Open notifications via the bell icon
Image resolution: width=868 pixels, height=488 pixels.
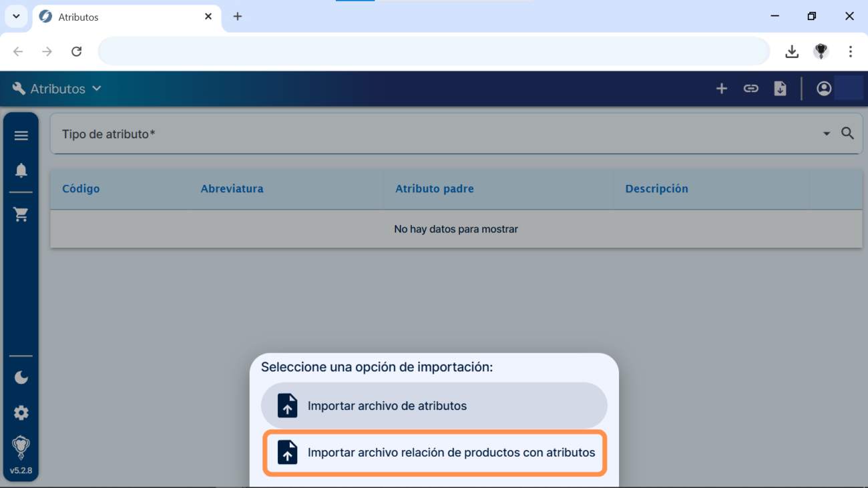pyautogui.click(x=21, y=170)
